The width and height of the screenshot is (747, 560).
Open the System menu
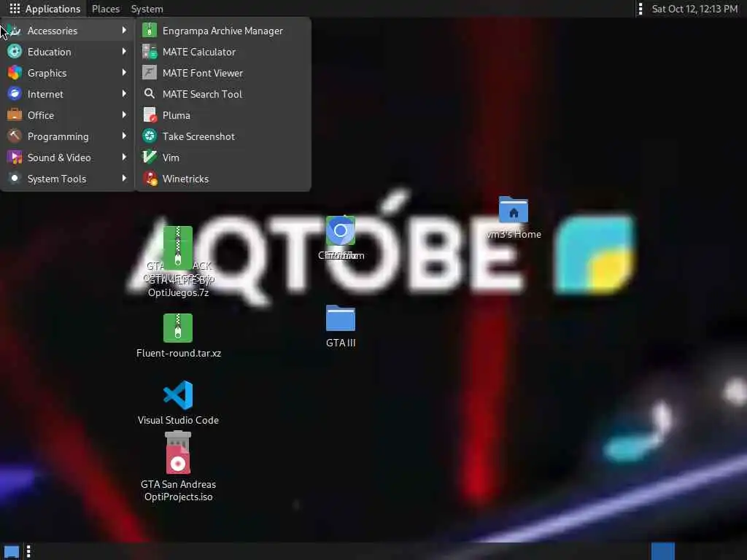click(x=147, y=9)
